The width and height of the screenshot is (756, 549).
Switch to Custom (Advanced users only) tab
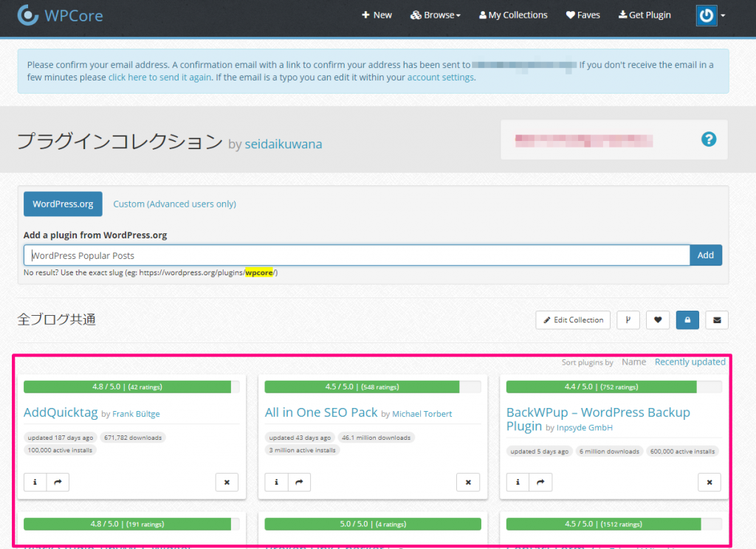pos(174,204)
